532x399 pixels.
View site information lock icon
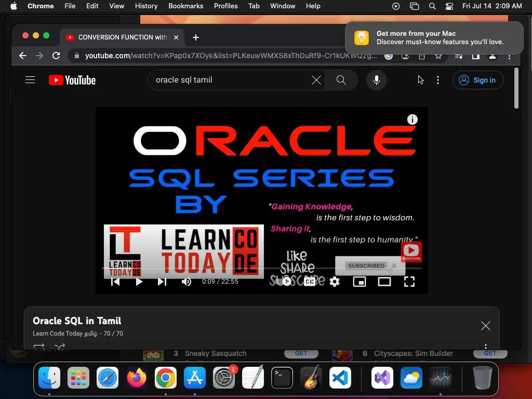(77, 56)
